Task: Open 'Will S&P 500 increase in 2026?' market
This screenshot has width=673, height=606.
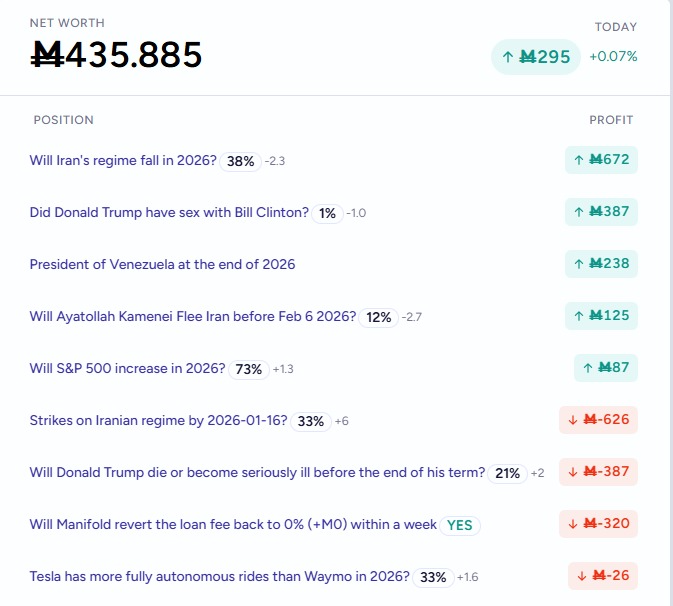Action: [x=127, y=369]
